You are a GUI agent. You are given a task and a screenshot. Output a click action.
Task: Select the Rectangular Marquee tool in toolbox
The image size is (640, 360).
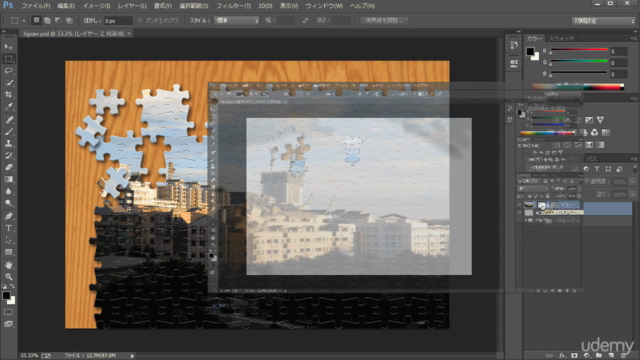tap(9, 59)
